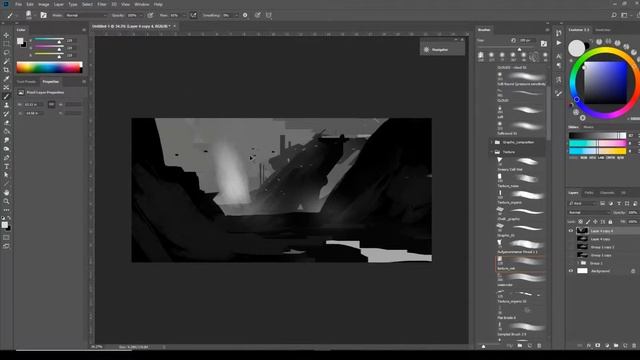Expand Group 1 in Layers panel

click(x=578, y=263)
